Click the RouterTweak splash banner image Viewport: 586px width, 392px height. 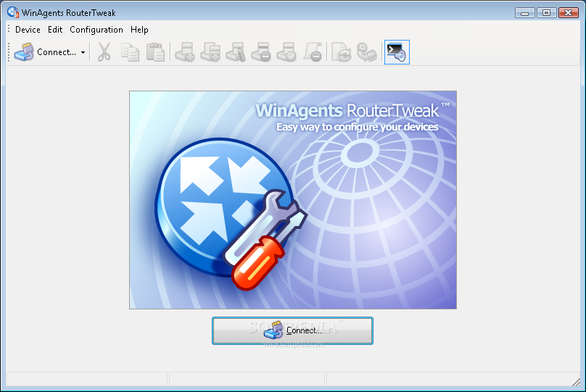293,200
